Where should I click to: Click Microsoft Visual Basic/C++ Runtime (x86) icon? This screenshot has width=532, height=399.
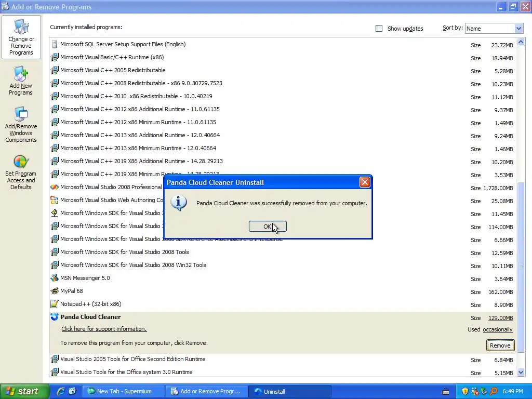click(x=54, y=57)
